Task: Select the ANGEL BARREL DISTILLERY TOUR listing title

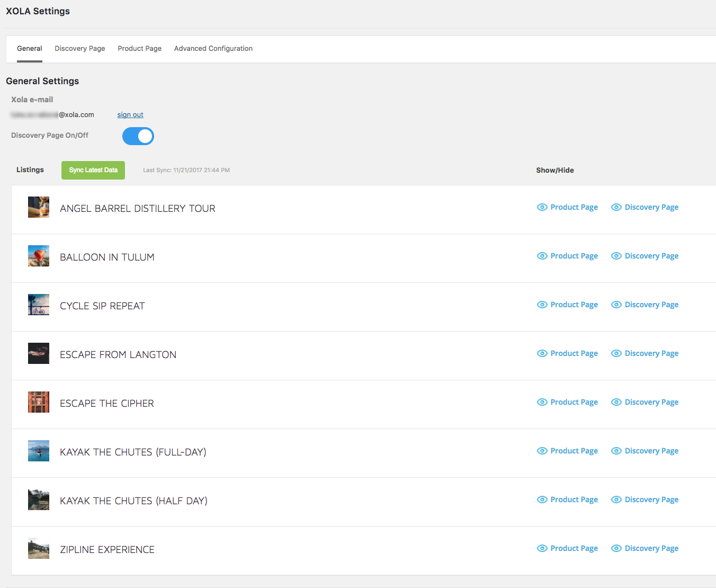Action: tap(138, 209)
